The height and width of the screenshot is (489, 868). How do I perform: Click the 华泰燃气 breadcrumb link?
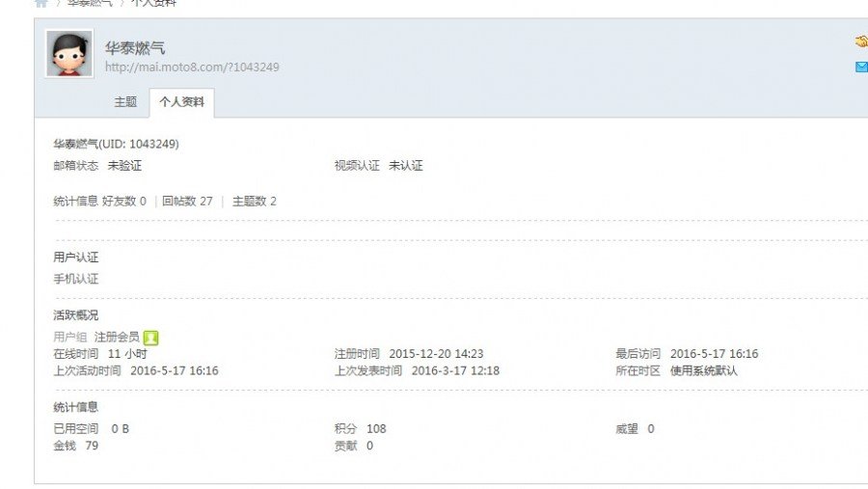pyautogui.click(x=89, y=3)
